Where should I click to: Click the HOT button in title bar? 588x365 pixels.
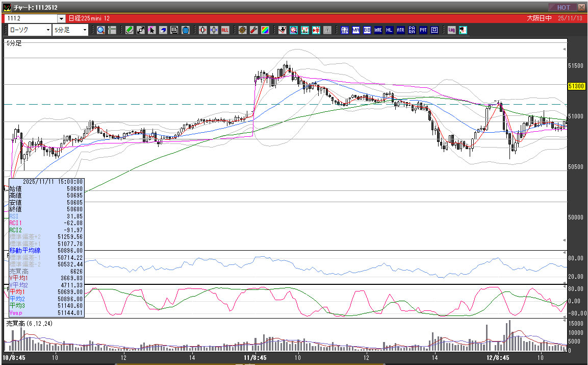[563, 7]
